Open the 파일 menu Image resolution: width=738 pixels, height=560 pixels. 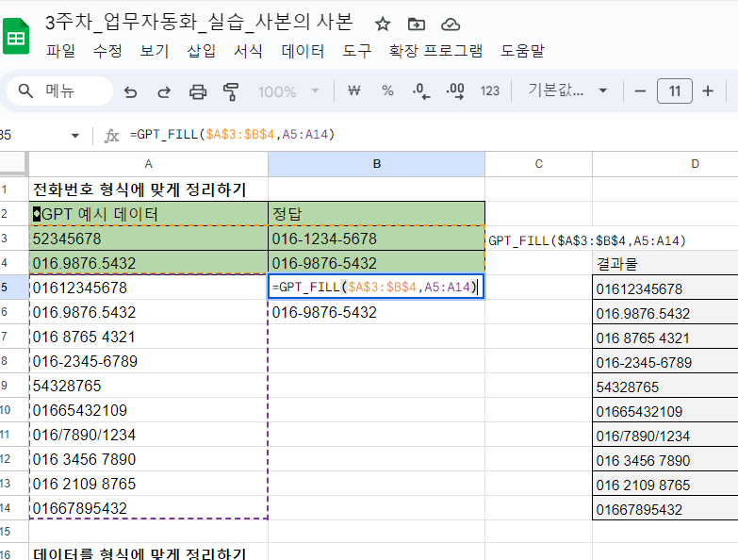click(x=60, y=50)
